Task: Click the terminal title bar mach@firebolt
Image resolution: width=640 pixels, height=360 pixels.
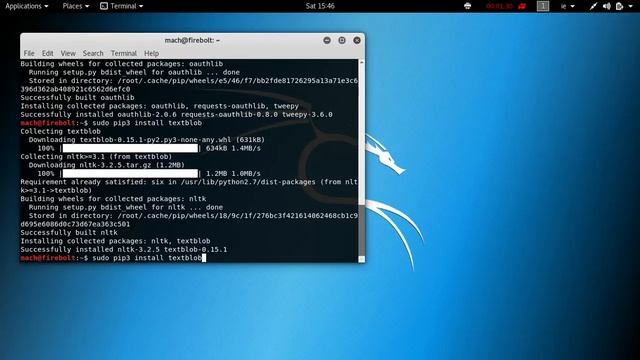Action: [192, 40]
